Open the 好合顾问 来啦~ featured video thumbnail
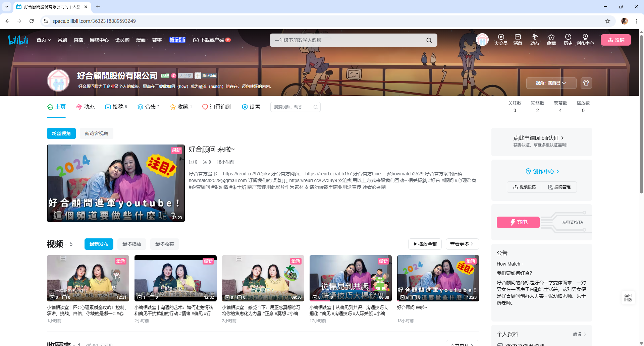The height and width of the screenshot is (346, 644). pyautogui.click(x=116, y=183)
